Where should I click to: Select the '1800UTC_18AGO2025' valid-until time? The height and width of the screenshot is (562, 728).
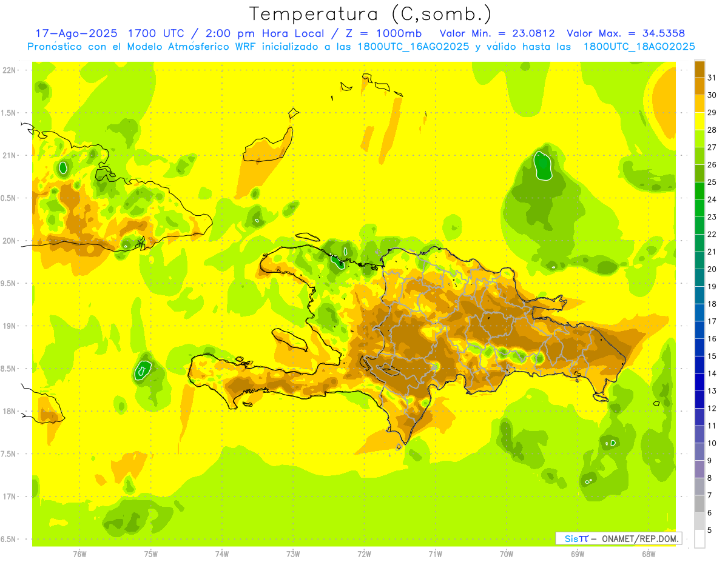click(x=639, y=47)
